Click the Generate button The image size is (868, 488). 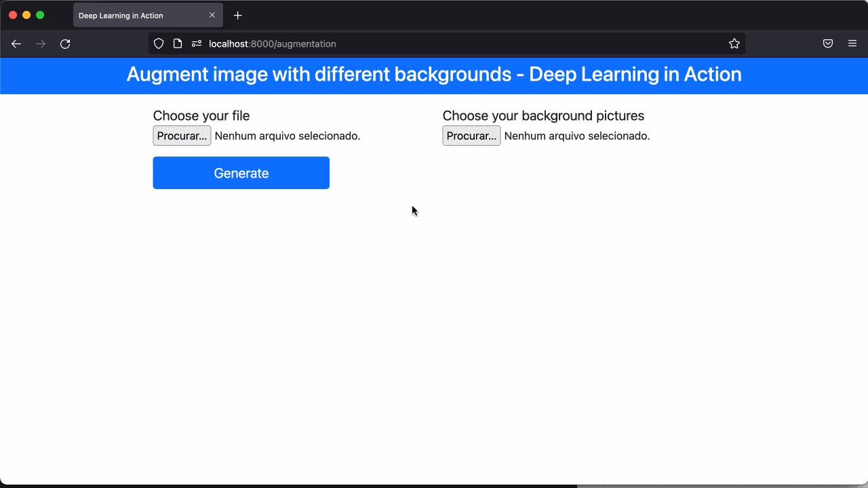(x=241, y=173)
